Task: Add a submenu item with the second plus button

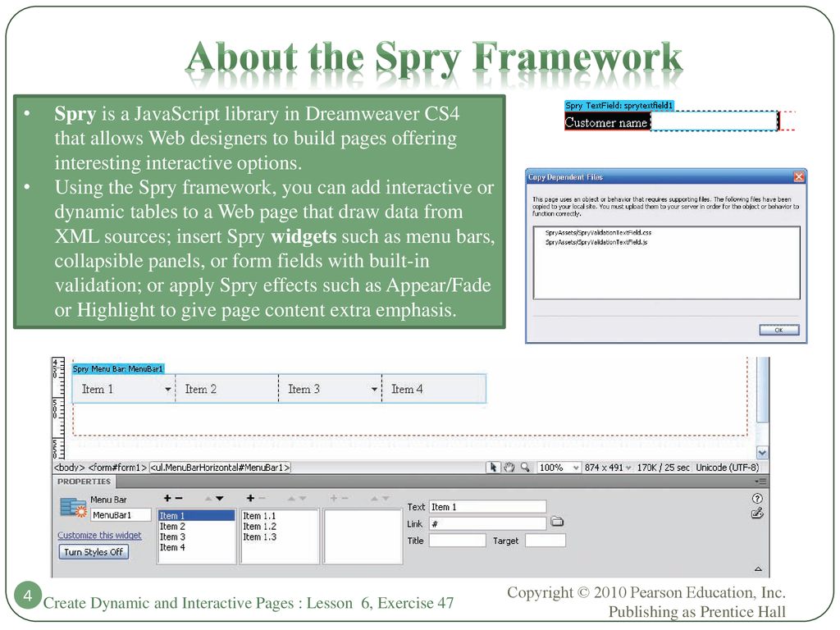Action: pos(250,498)
